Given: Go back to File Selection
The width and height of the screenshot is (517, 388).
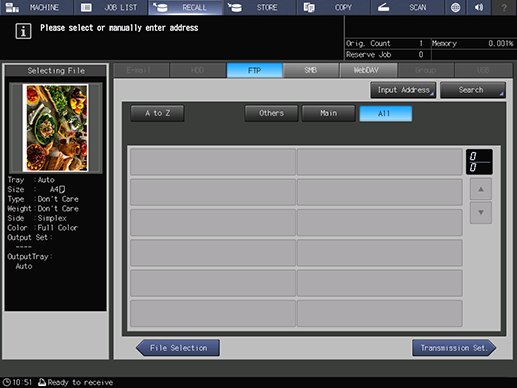Looking at the screenshot, I should 178,348.
